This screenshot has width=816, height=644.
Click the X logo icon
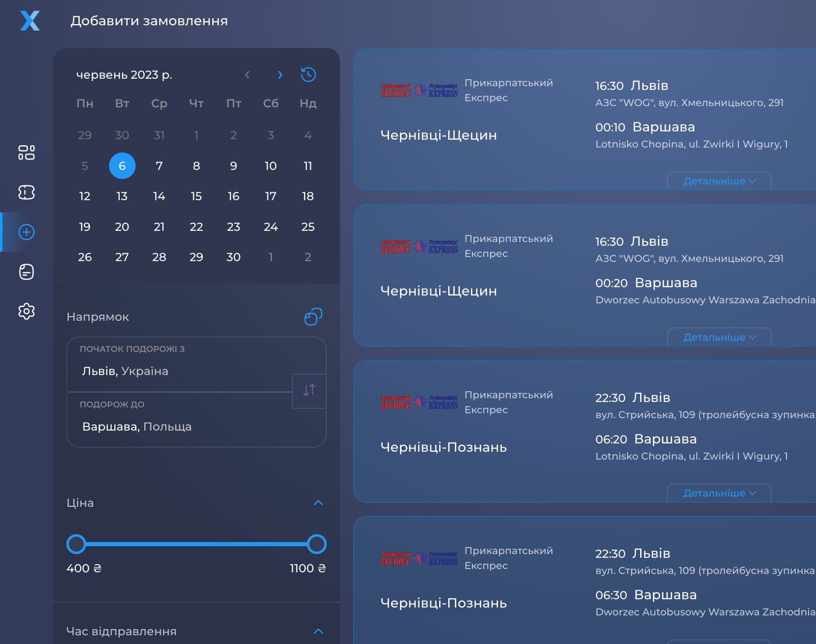click(30, 21)
